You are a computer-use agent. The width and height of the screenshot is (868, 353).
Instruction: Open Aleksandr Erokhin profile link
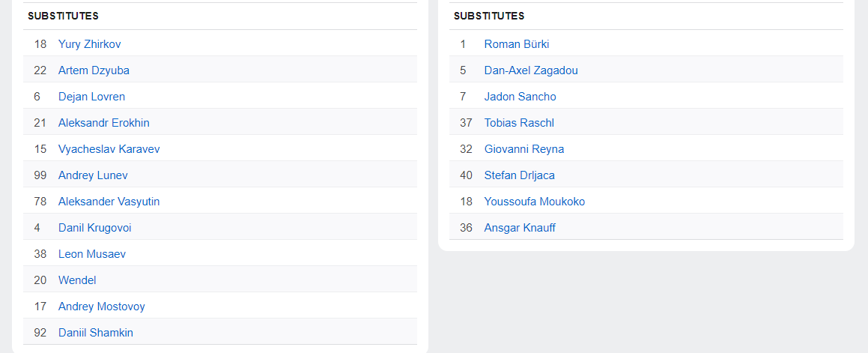[x=104, y=123]
